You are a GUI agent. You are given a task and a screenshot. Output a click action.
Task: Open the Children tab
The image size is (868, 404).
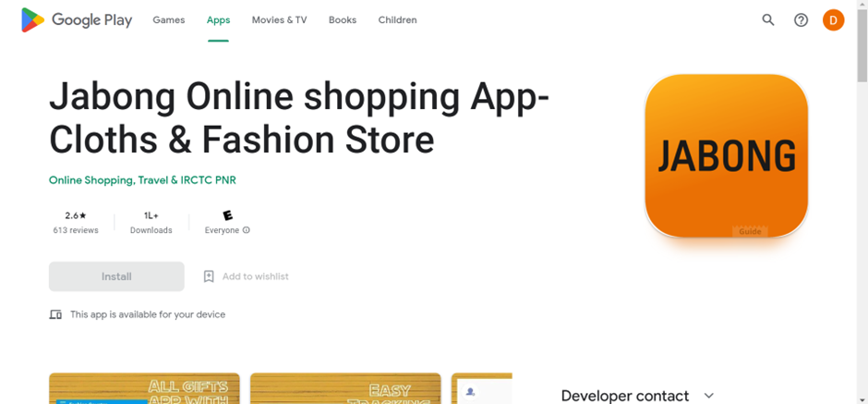[397, 20]
